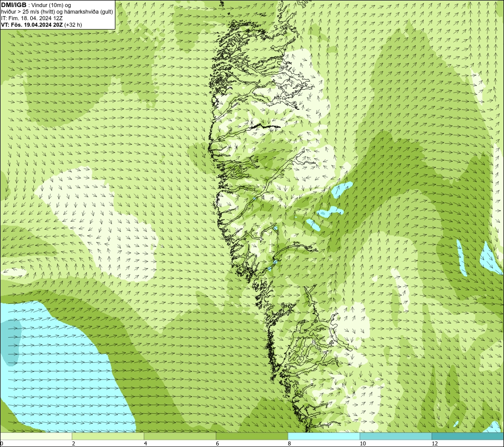Click the 10–12 m/s turquoise legend swatch

click(x=396, y=436)
